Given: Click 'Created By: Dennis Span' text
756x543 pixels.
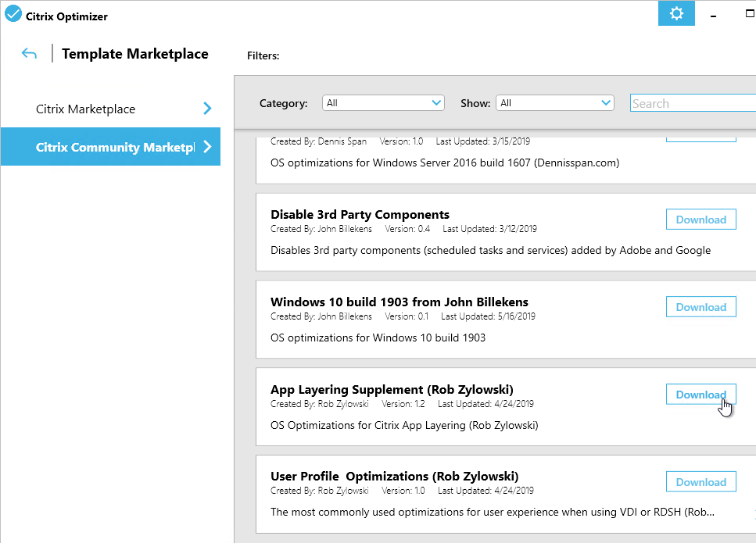Looking at the screenshot, I should (x=319, y=141).
